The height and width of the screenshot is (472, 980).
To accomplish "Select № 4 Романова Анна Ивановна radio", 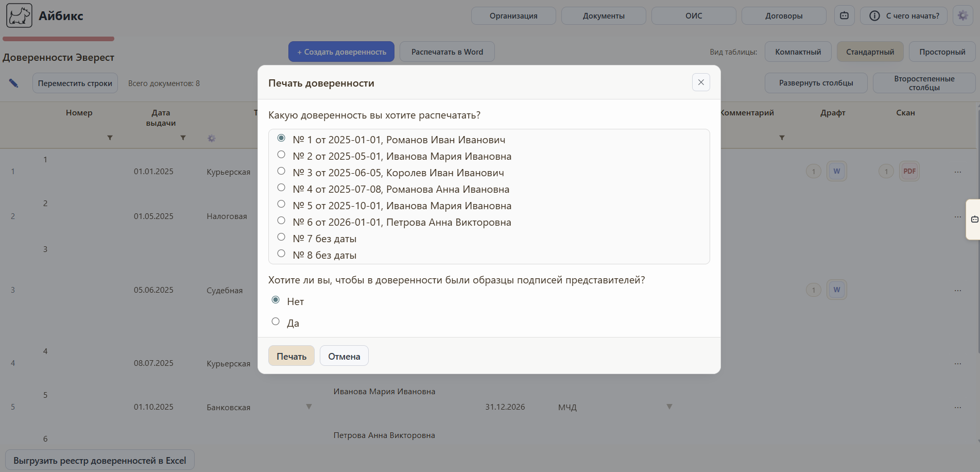I will pos(281,188).
